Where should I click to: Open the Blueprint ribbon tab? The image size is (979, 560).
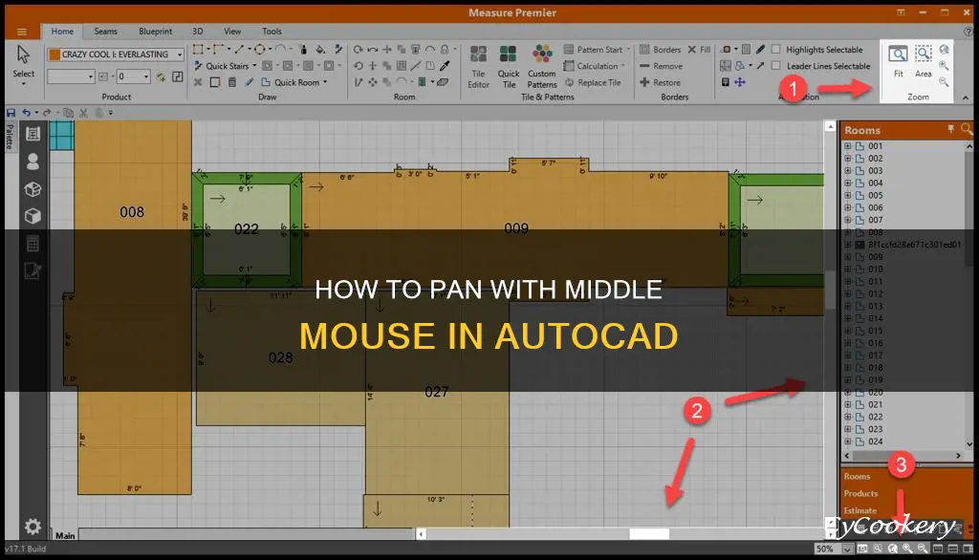(155, 32)
